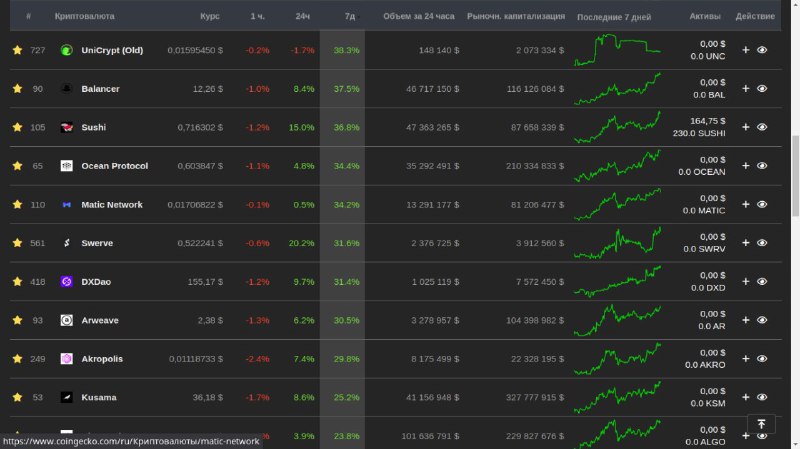
Task: Click plus icon for Balancer
Action: [745, 89]
